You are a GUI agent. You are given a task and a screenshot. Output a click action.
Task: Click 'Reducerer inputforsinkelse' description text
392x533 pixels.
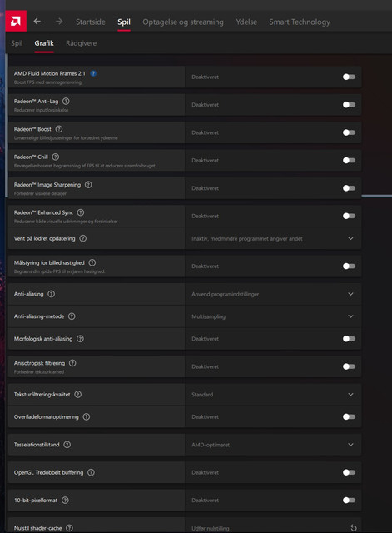pos(41,110)
